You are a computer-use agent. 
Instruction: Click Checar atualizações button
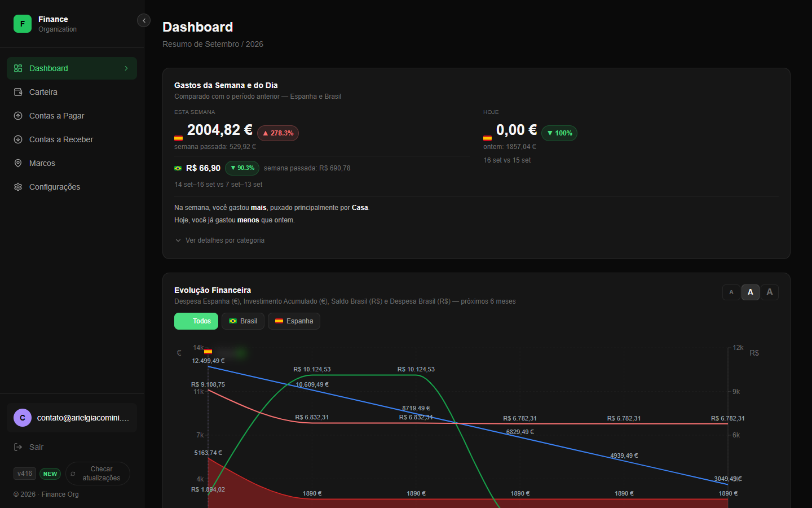pos(98,474)
